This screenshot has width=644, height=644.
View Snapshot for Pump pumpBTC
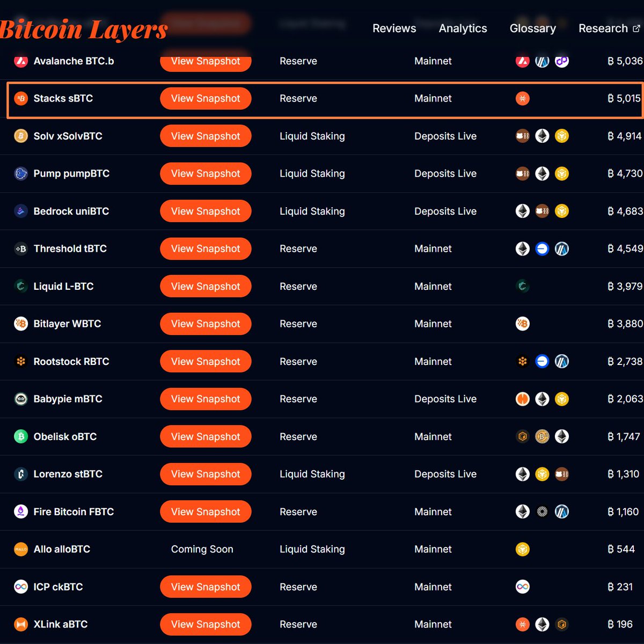point(206,174)
